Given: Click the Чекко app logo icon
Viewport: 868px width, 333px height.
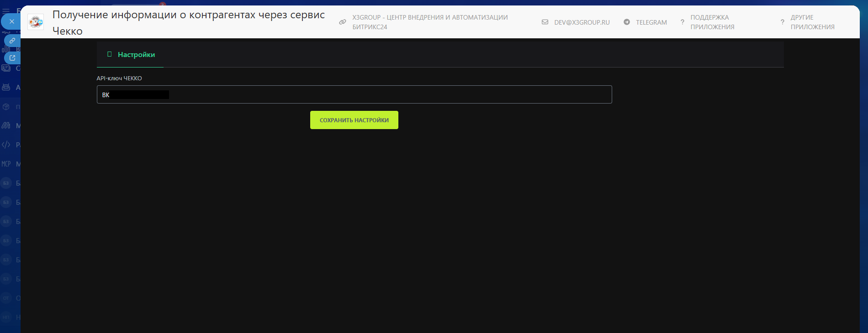Looking at the screenshot, I should [36, 21].
